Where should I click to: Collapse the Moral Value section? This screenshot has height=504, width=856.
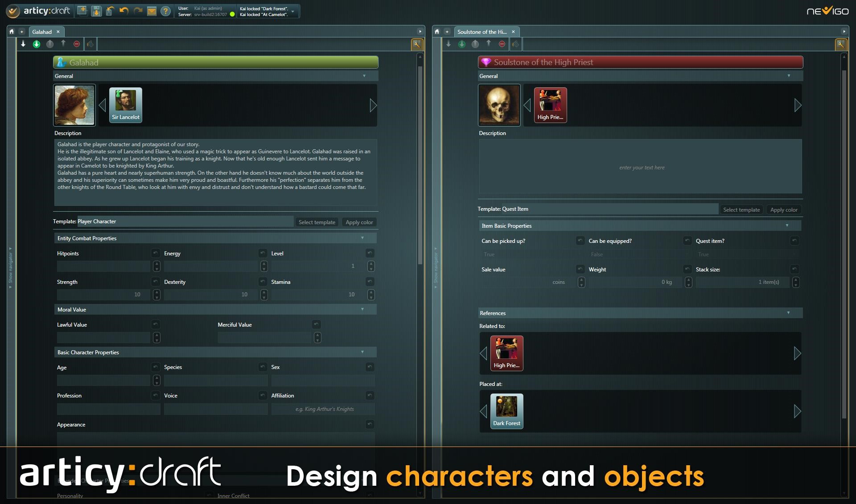tap(362, 309)
